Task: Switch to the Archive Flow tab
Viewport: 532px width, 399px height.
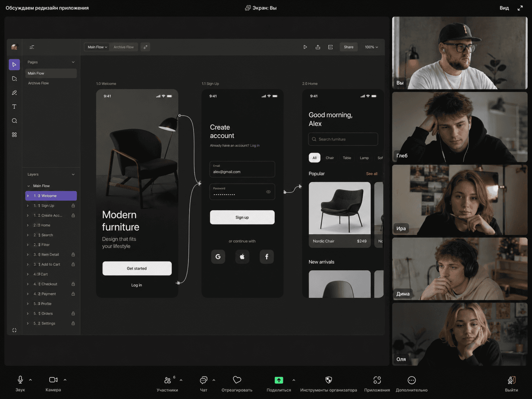Action: tap(123, 47)
